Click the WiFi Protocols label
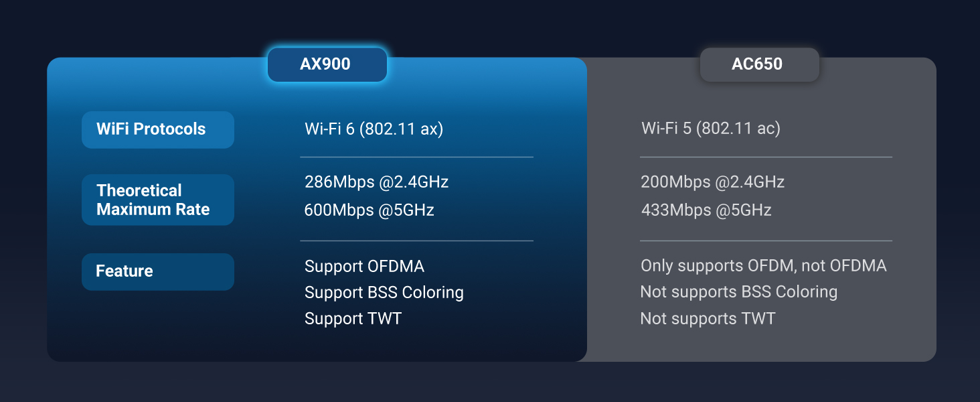 157,129
